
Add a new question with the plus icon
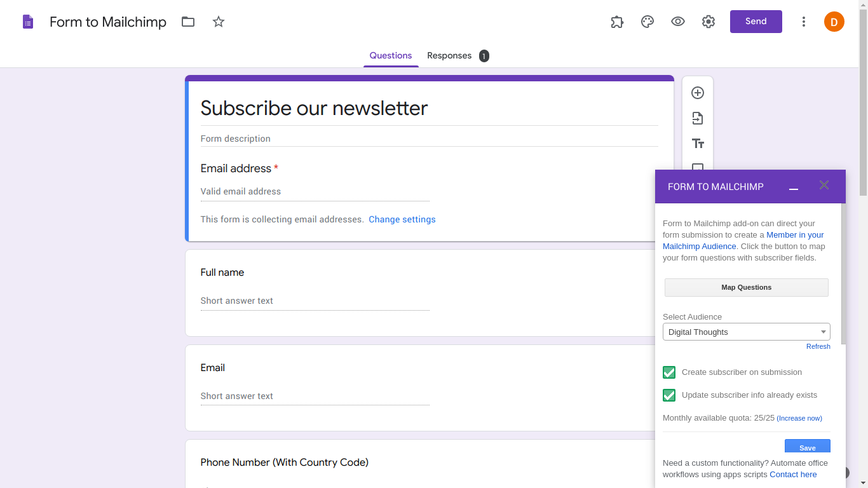pos(697,92)
